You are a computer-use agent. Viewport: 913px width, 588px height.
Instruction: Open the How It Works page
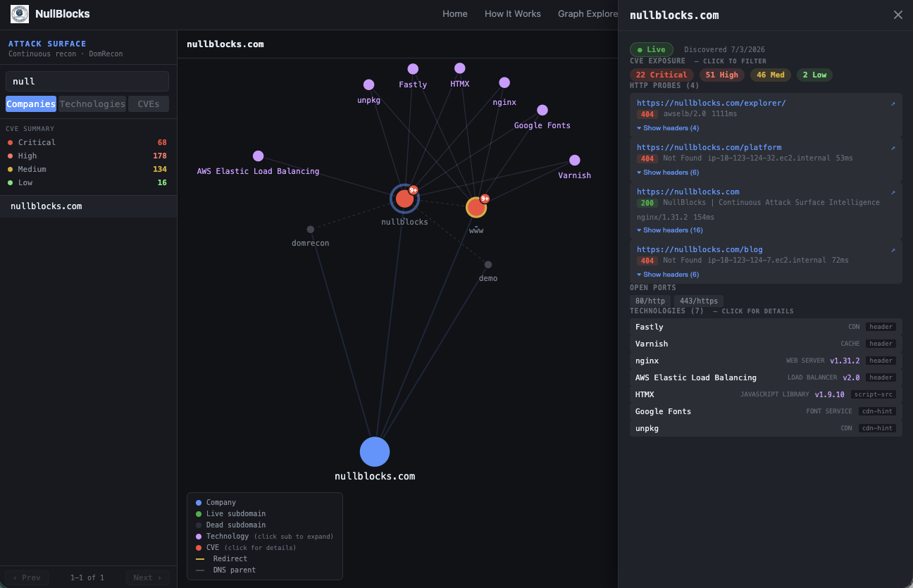tap(513, 14)
